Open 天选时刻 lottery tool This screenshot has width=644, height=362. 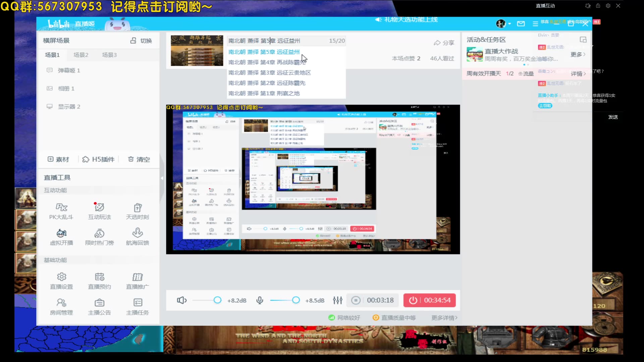click(138, 211)
